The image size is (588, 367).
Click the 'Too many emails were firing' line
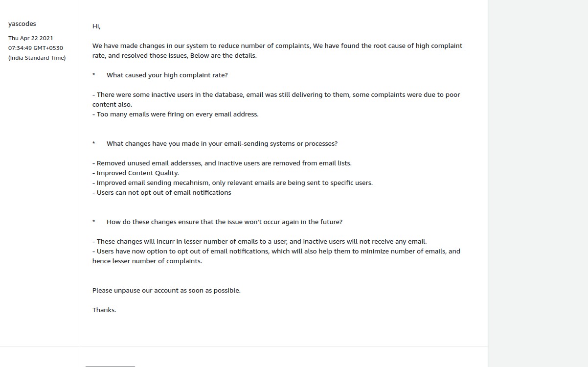(176, 115)
